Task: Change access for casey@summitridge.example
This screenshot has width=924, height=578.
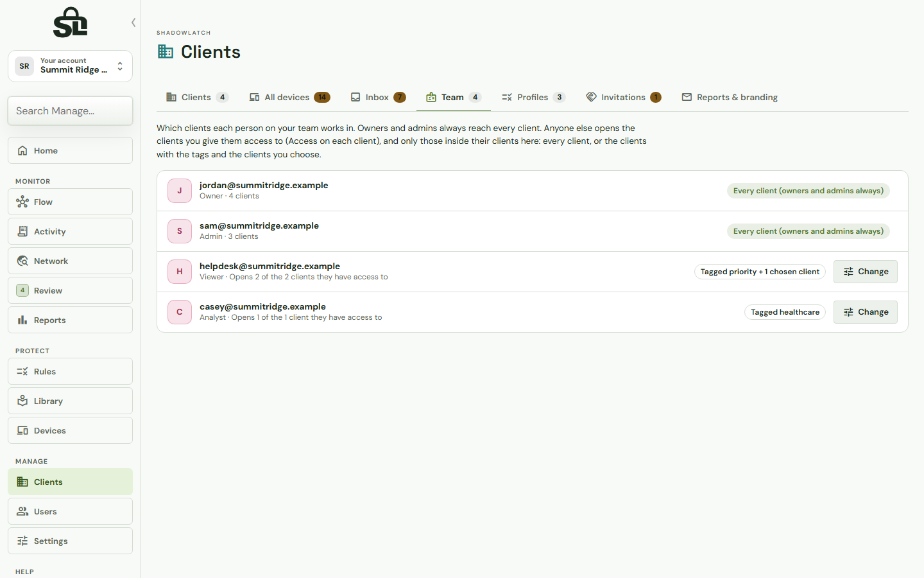Action: click(x=865, y=312)
